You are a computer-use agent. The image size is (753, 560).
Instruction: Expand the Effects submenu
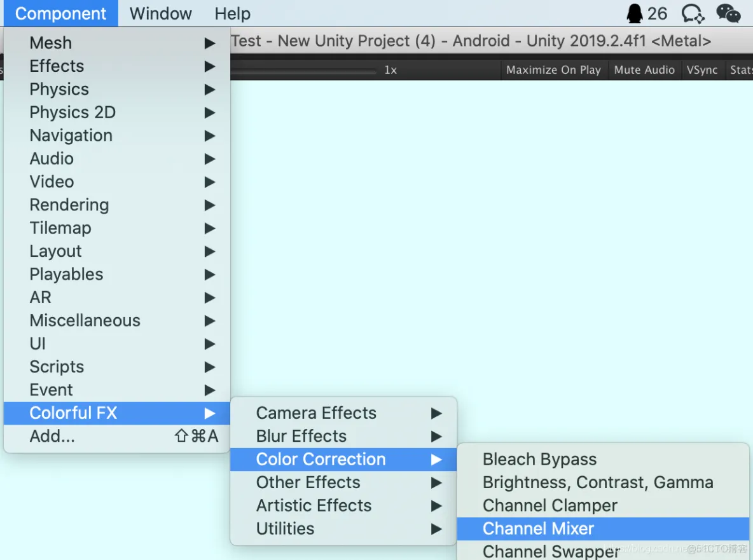click(x=116, y=65)
